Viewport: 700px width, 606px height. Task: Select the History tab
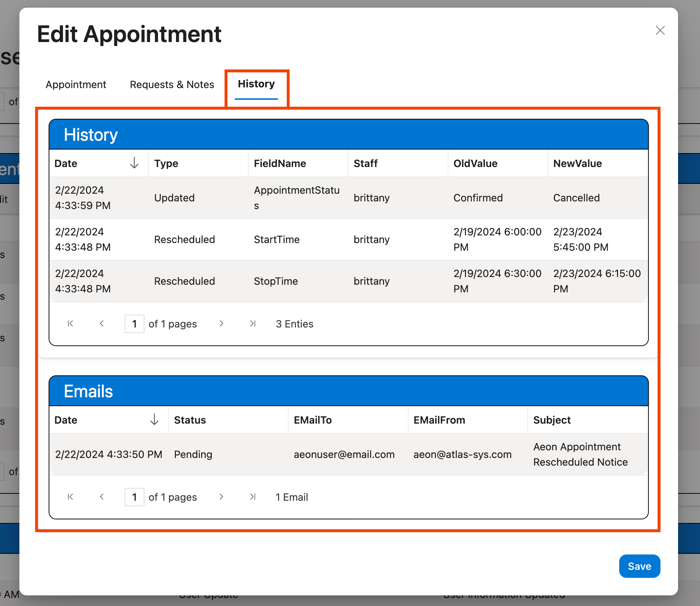256,84
